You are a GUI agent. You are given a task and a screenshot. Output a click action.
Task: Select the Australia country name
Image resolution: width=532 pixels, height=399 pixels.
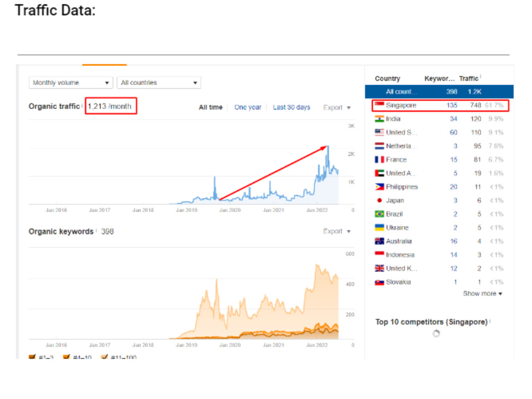tap(398, 241)
